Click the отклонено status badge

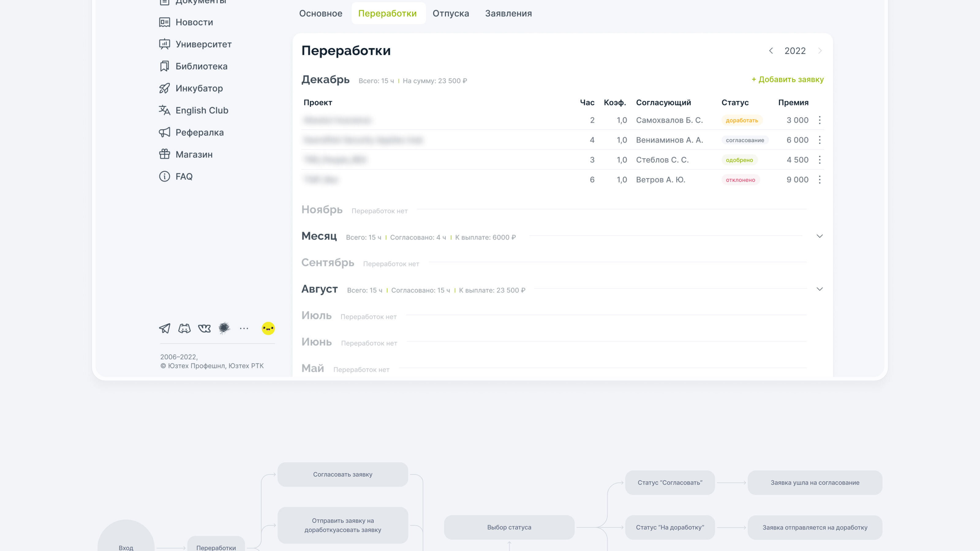[x=740, y=180]
